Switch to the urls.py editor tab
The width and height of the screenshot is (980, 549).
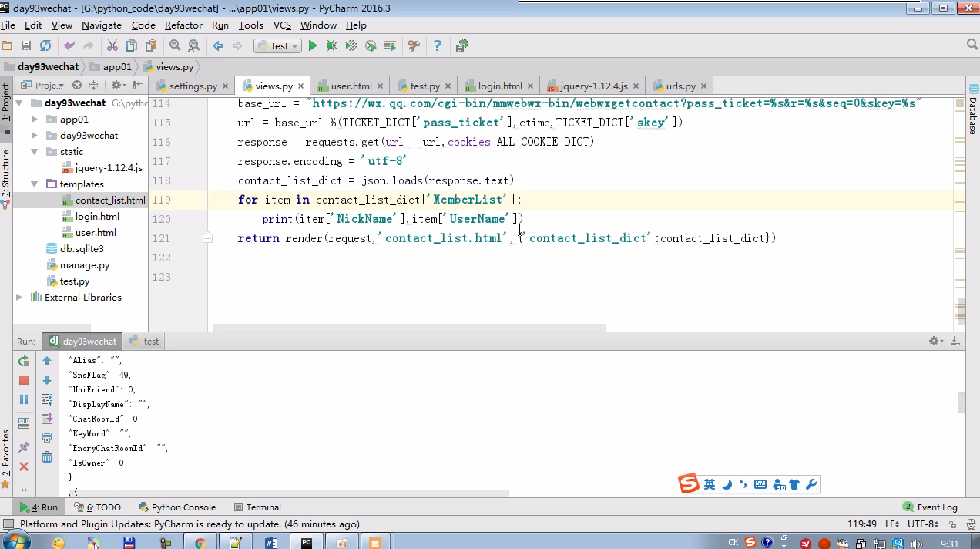(x=680, y=86)
